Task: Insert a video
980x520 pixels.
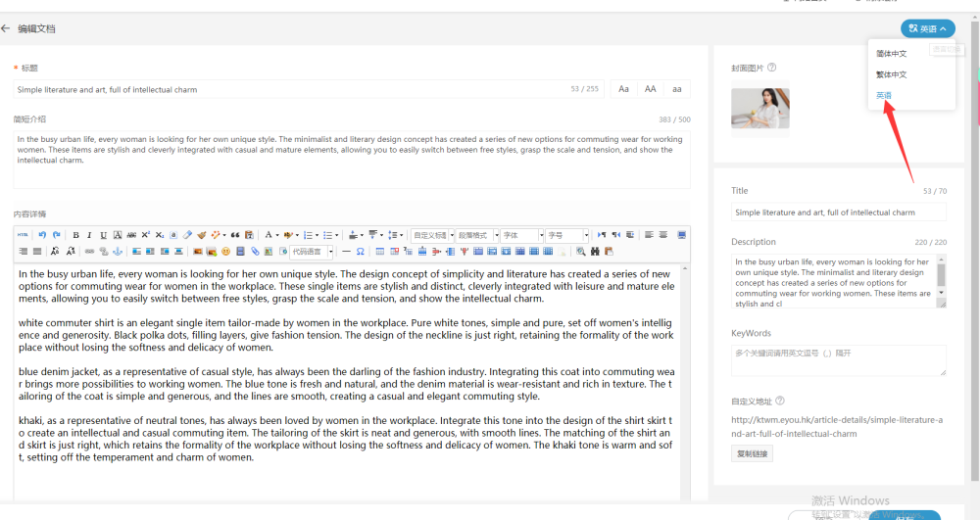Action: [x=240, y=251]
